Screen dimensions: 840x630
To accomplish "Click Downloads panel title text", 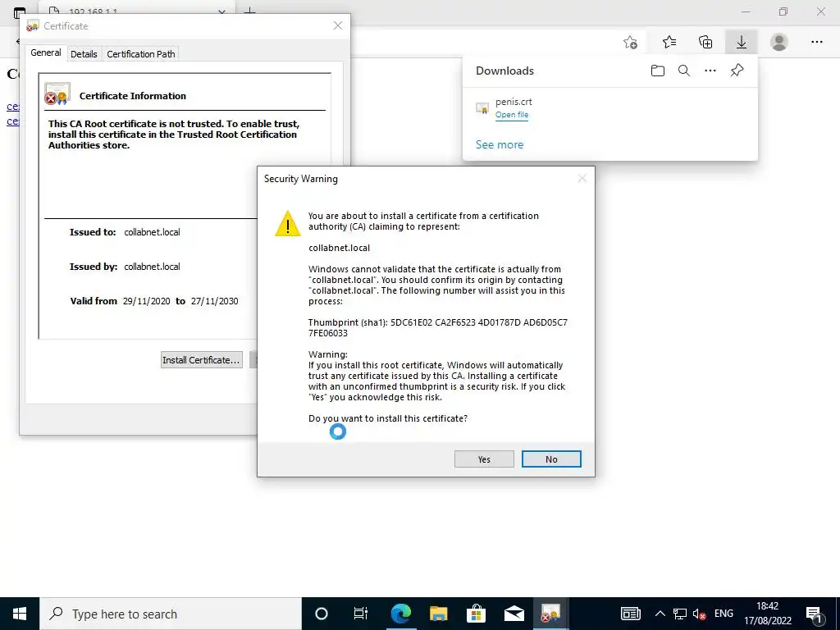I will coord(504,71).
